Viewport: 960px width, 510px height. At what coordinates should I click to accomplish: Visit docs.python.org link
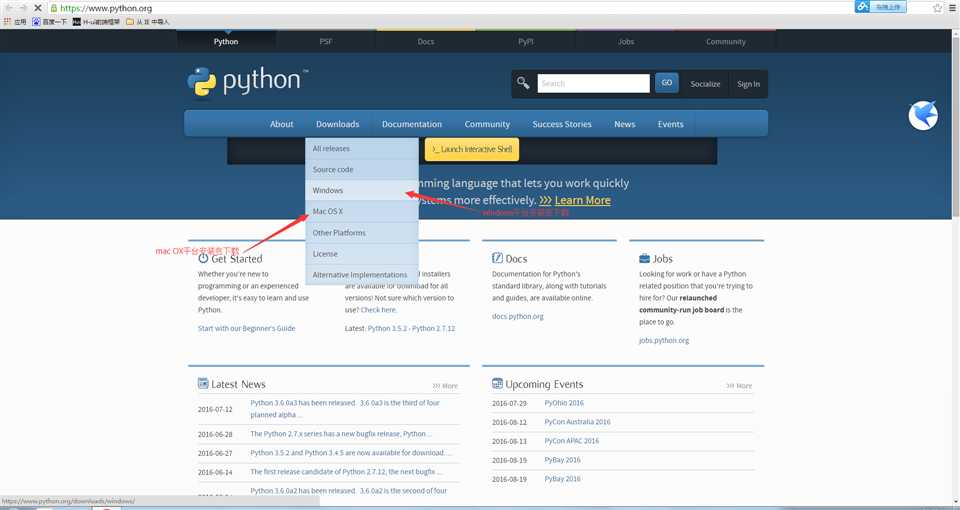[517, 317]
